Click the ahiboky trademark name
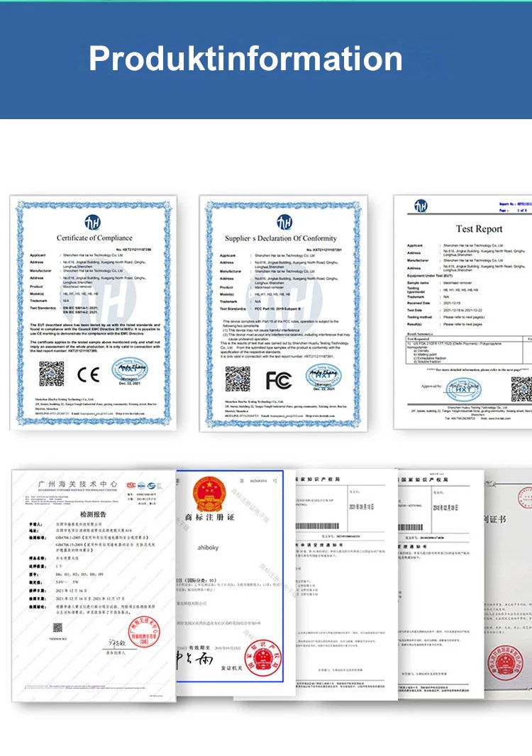 tap(202, 547)
